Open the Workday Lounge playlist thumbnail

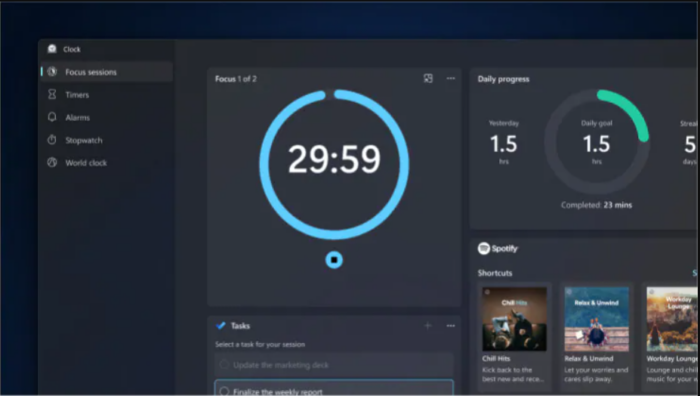672,319
